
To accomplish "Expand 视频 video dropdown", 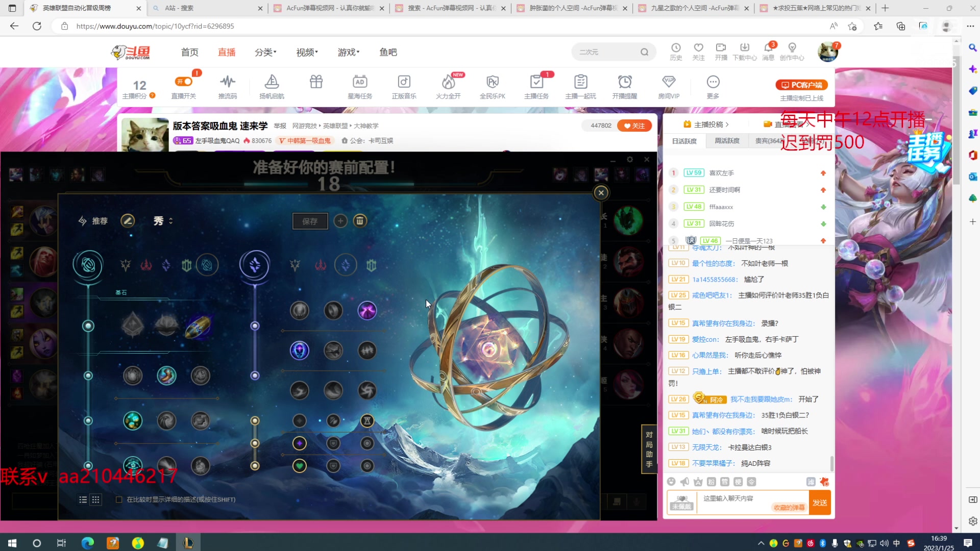I will 307,52.
